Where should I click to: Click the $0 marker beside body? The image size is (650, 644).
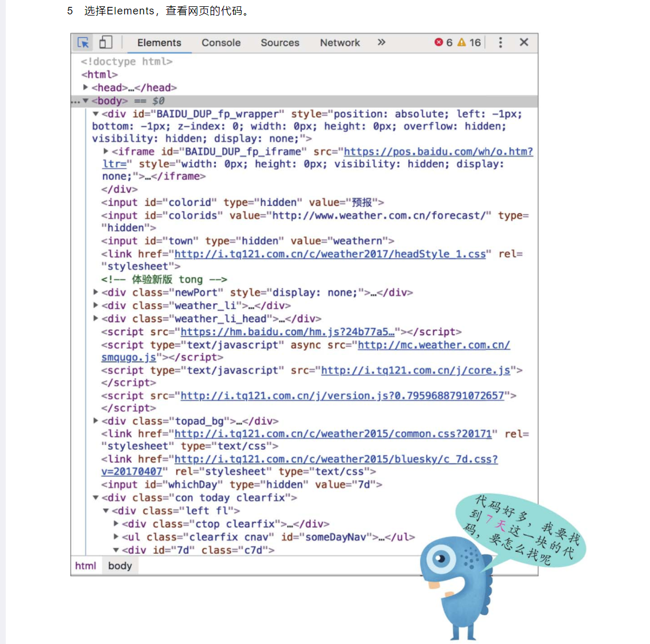coord(158,101)
